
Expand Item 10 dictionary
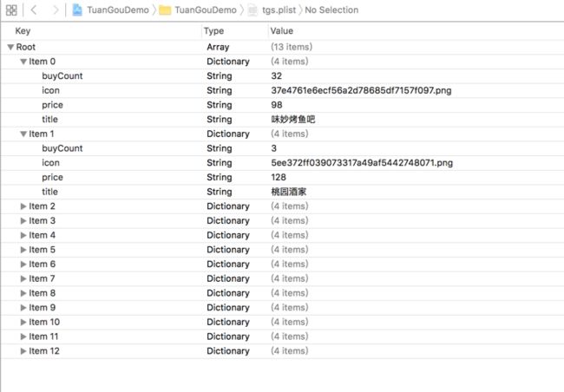[x=23, y=322]
